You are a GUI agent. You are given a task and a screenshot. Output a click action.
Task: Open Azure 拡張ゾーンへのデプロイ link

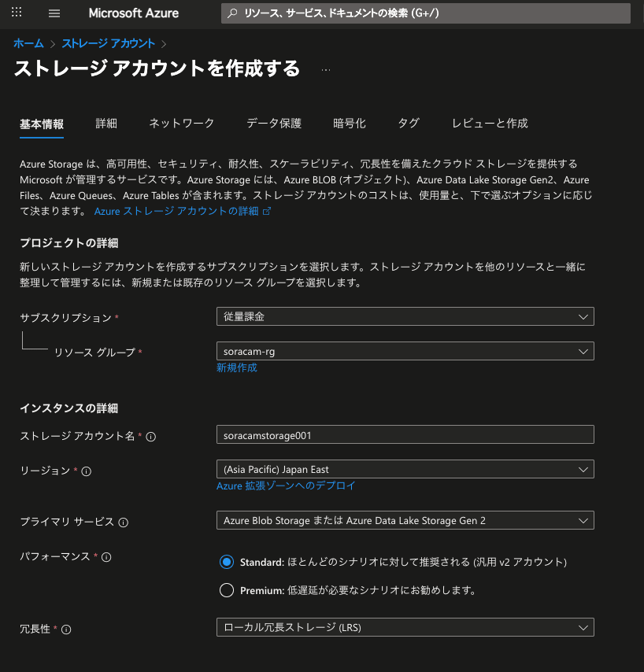click(286, 486)
